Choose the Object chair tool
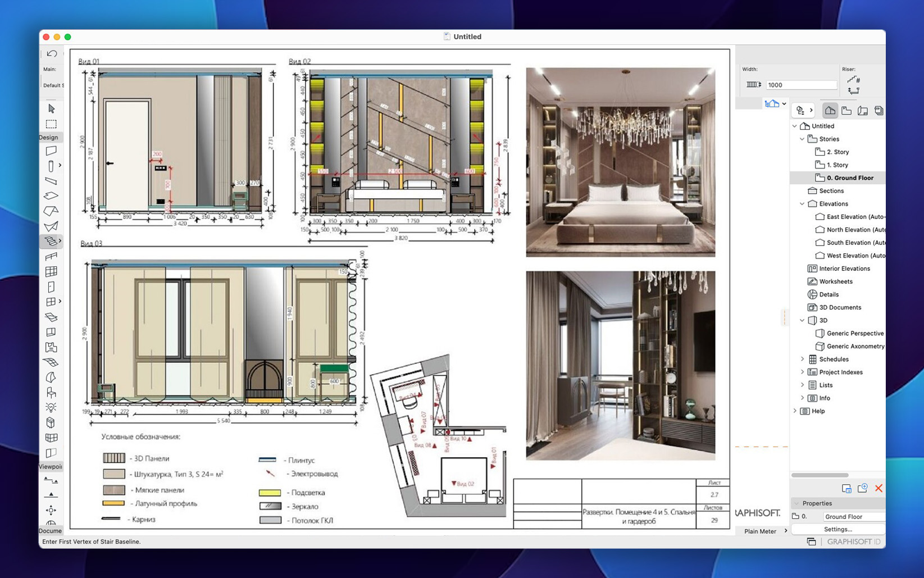The image size is (924, 578). [51, 392]
